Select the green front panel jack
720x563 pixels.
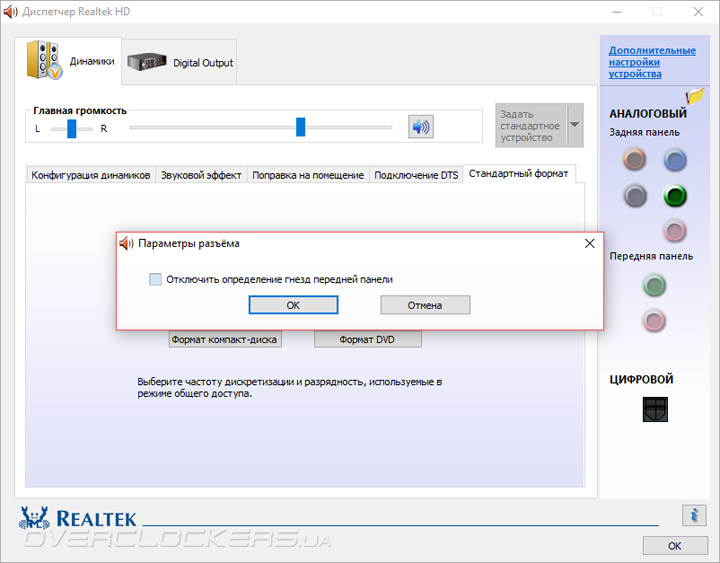click(654, 285)
